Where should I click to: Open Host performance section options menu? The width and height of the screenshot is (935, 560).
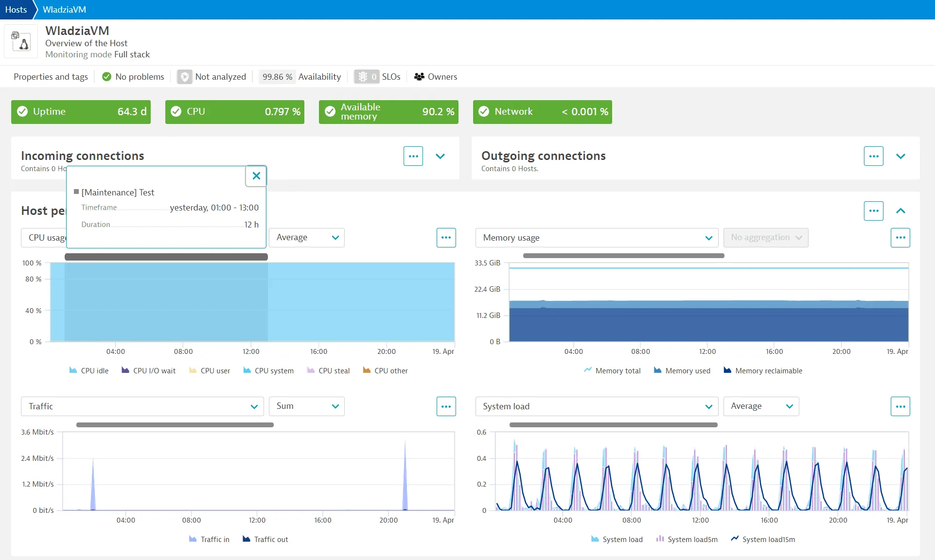pos(873,210)
